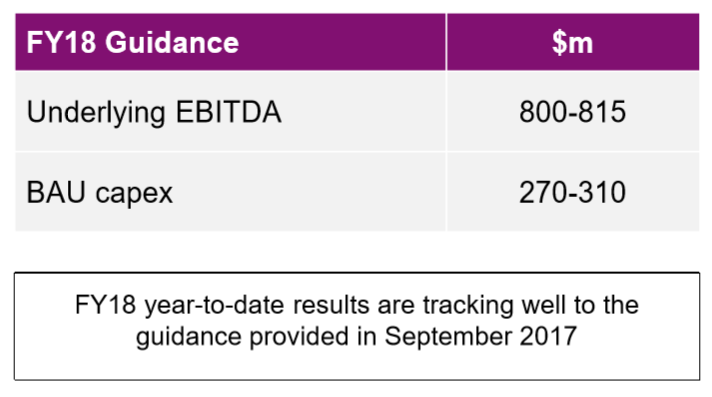
Task: Click the FY18 Guidance header cell
Action: (230, 42)
